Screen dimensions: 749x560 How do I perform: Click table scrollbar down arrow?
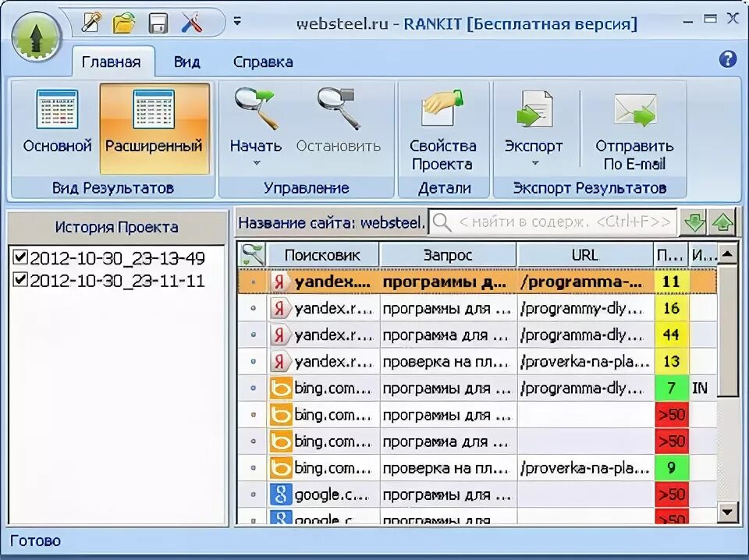pyautogui.click(x=727, y=512)
